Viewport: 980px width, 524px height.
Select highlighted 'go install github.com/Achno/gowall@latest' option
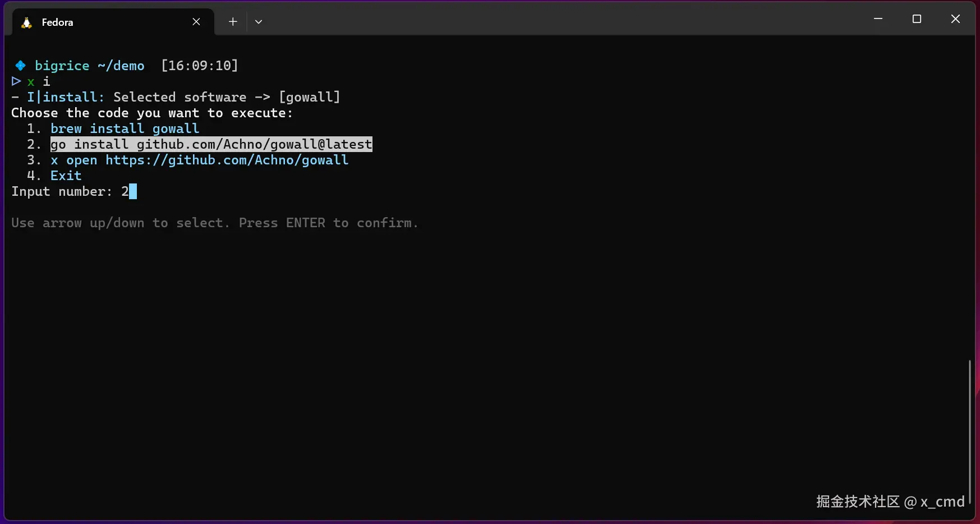tap(211, 144)
